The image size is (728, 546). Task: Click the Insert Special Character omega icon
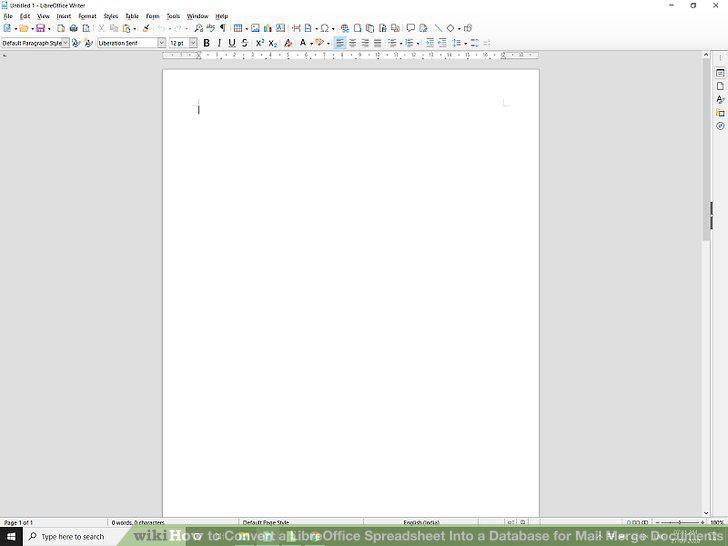325,28
